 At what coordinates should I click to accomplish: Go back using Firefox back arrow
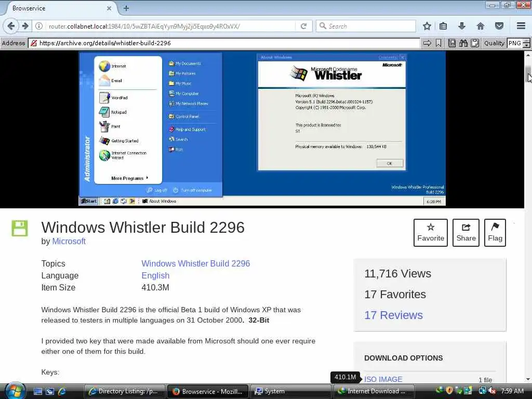(x=11, y=26)
